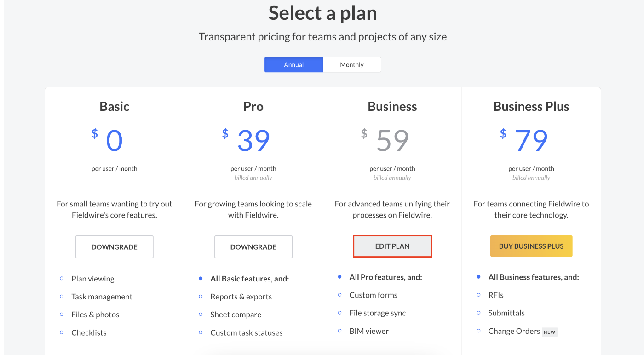The width and height of the screenshot is (644, 355).
Task: Select File storage sync feature
Action: click(x=378, y=313)
